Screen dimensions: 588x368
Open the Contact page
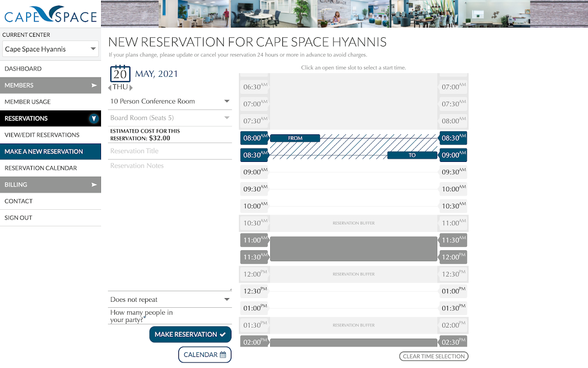[x=51, y=201]
